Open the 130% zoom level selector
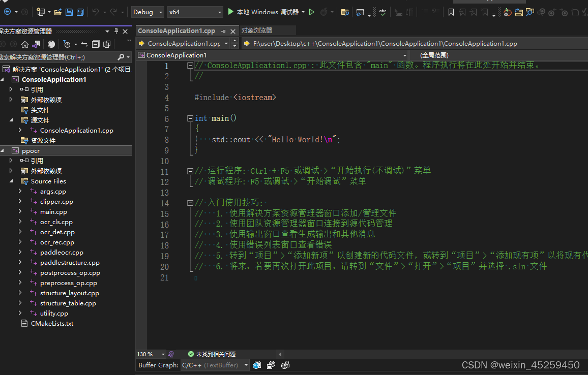588x375 pixels. click(x=150, y=354)
